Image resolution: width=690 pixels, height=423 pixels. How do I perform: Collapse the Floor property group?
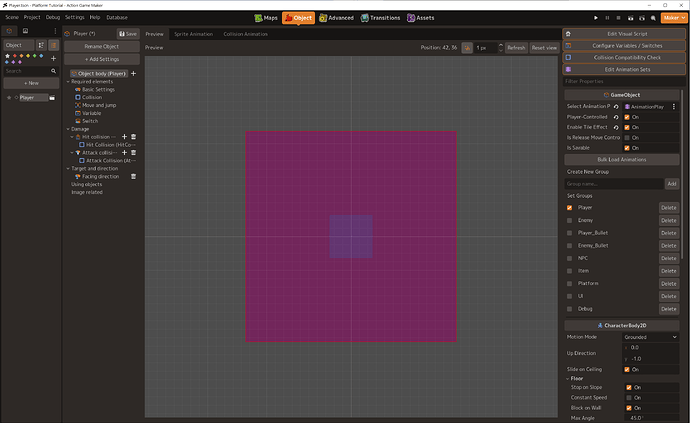(x=568, y=379)
